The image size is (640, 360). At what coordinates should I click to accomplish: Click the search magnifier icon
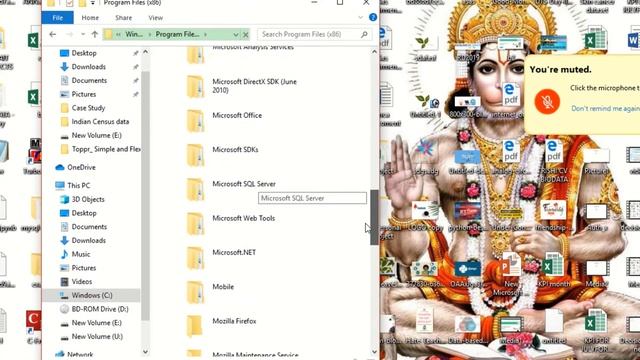(x=364, y=34)
